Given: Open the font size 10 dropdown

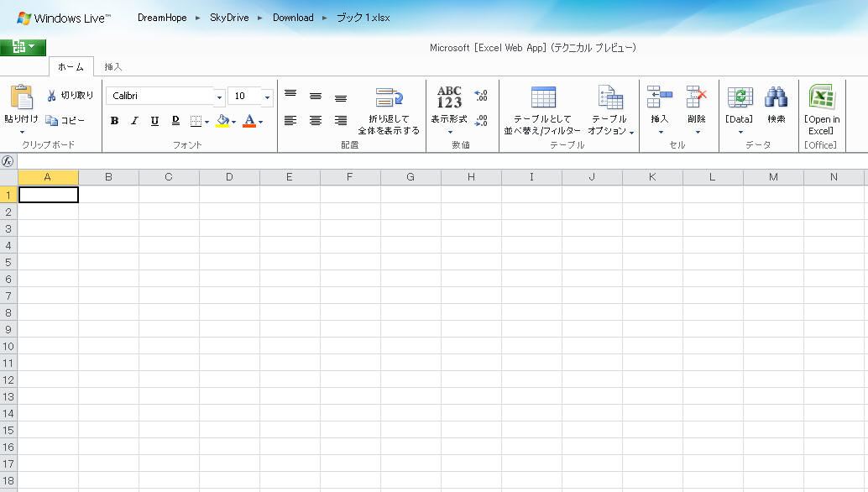Looking at the screenshot, I should point(267,97).
